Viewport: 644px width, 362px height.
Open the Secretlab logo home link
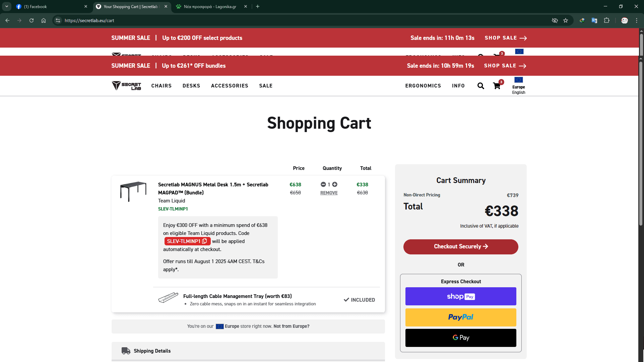tap(126, 86)
